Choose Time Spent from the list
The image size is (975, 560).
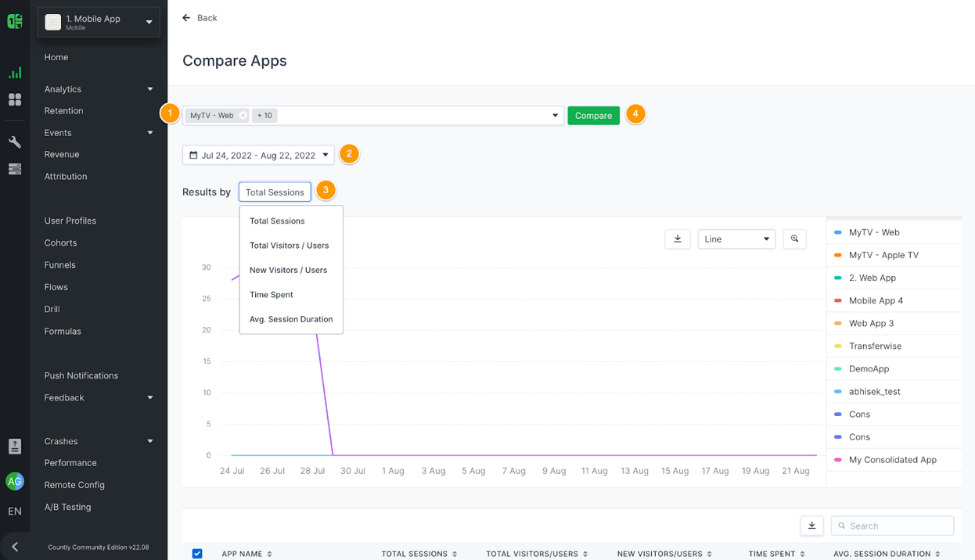[291, 295]
